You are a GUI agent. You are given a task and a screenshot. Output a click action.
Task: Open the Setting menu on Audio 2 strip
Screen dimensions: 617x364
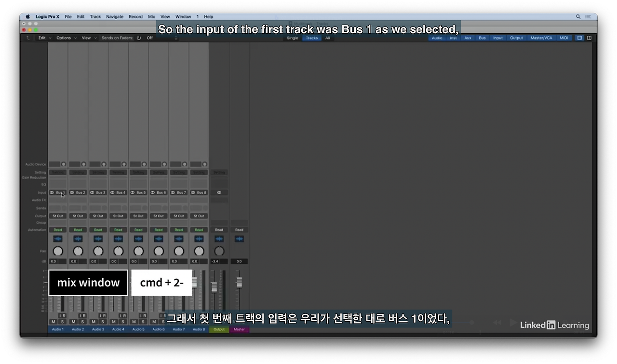78,172
